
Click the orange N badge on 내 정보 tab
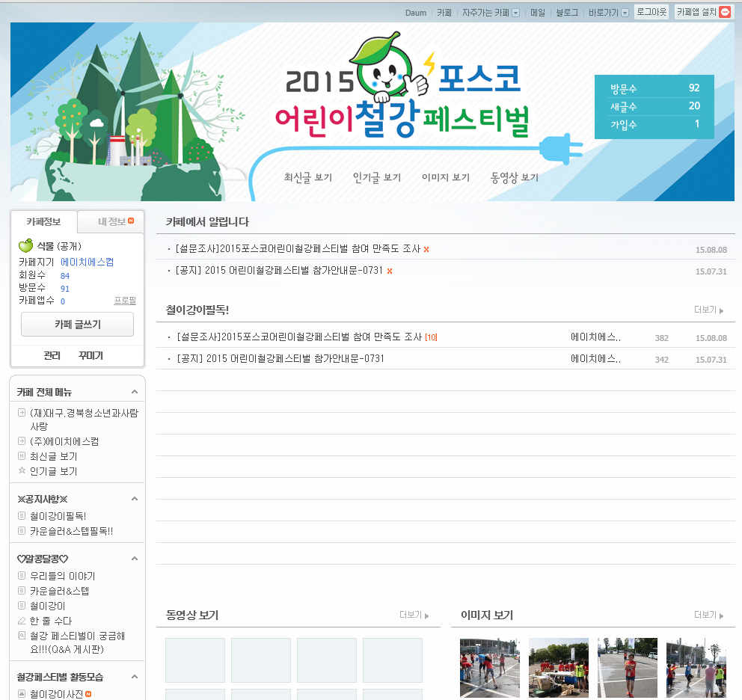[x=131, y=221]
